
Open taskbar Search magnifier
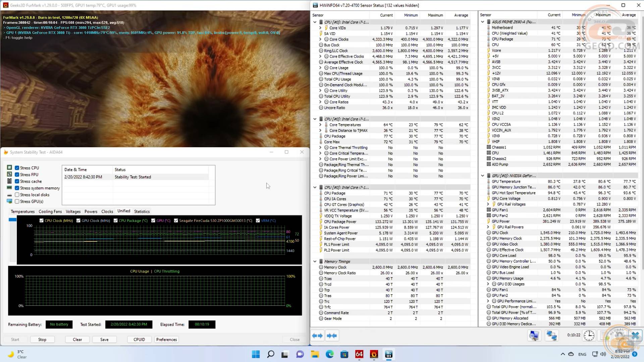tap(270, 354)
